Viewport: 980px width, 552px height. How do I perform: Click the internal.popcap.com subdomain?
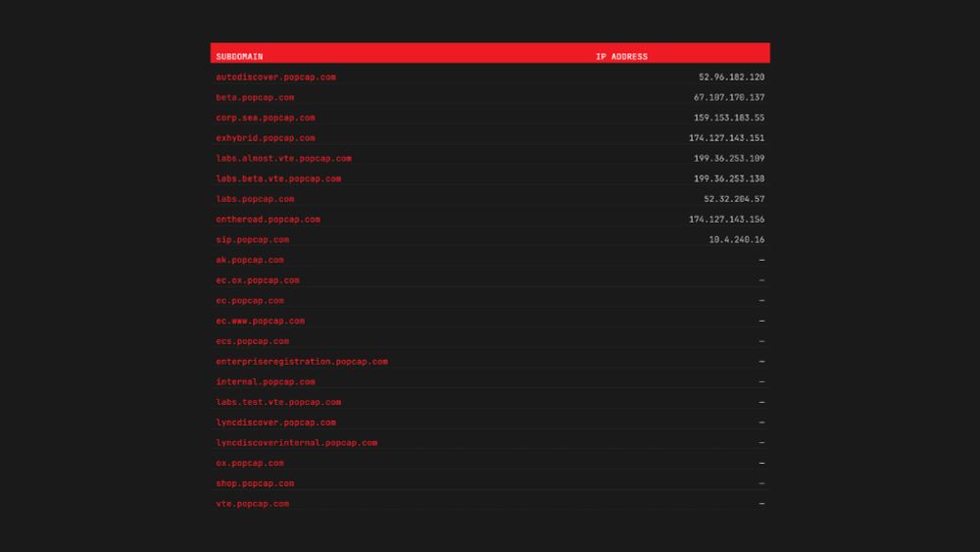(x=266, y=382)
